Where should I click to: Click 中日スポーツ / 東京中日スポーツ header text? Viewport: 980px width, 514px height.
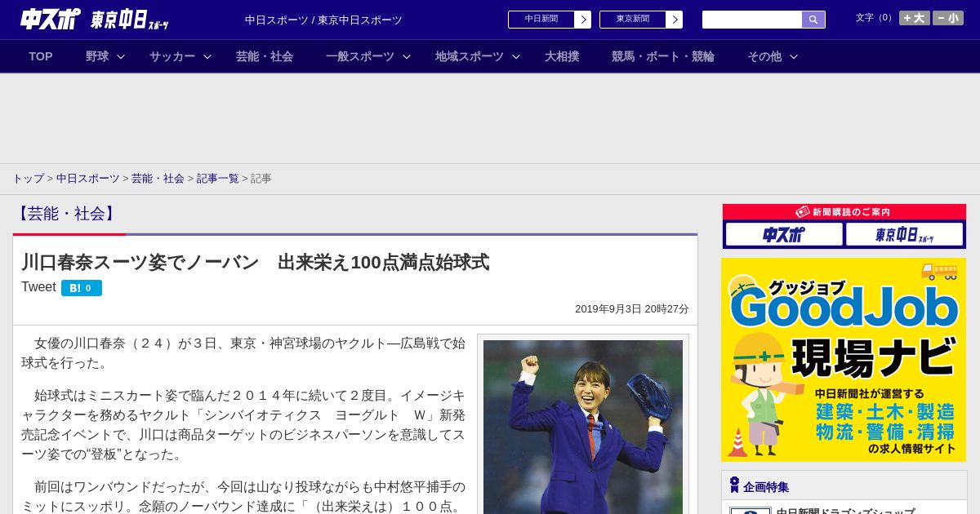(x=323, y=20)
